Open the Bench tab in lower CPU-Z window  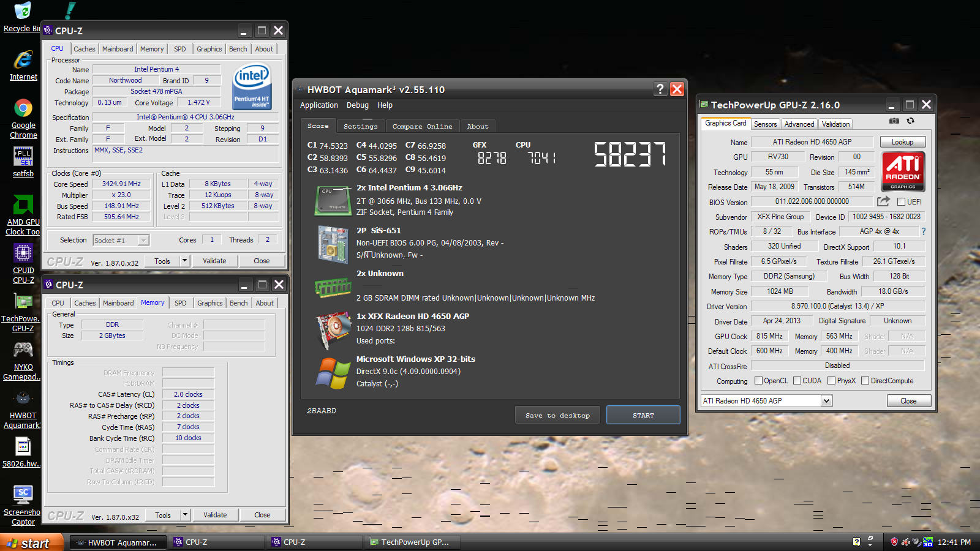pos(239,303)
